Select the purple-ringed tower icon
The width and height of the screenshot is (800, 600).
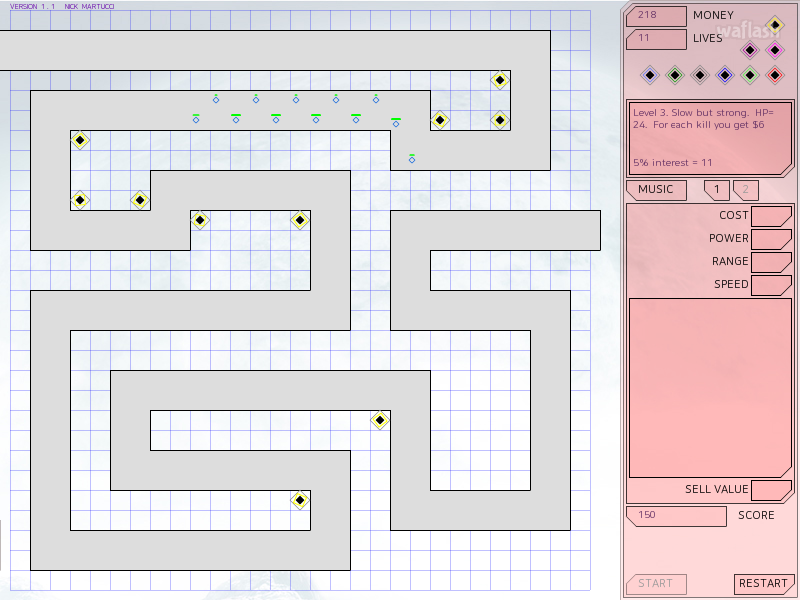coord(750,49)
